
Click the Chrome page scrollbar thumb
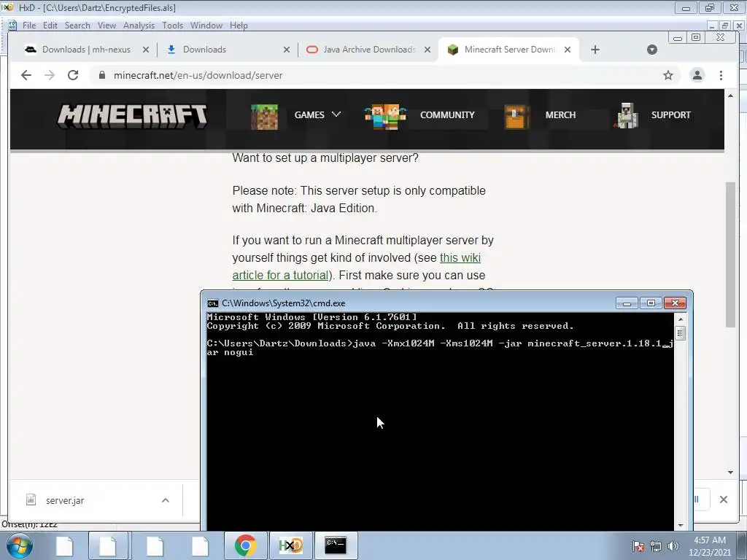(x=730, y=254)
